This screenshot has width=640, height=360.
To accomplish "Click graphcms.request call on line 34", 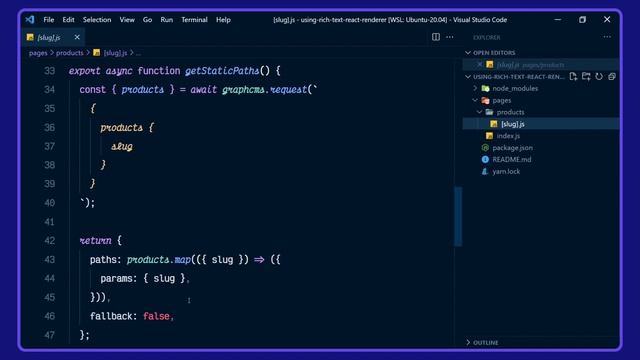I will point(264,90).
